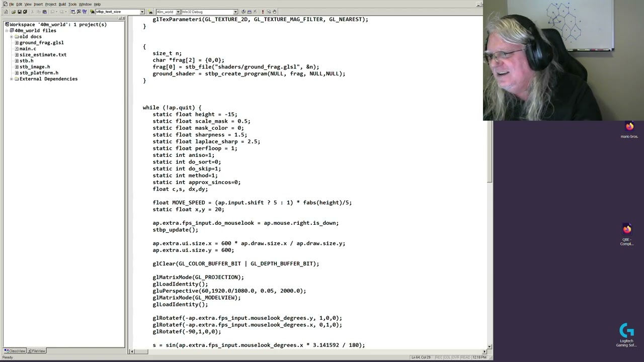Open the Window List icon
Image resolution: width=644 pixels, height=362 pixels.
(x=85, y=12)
